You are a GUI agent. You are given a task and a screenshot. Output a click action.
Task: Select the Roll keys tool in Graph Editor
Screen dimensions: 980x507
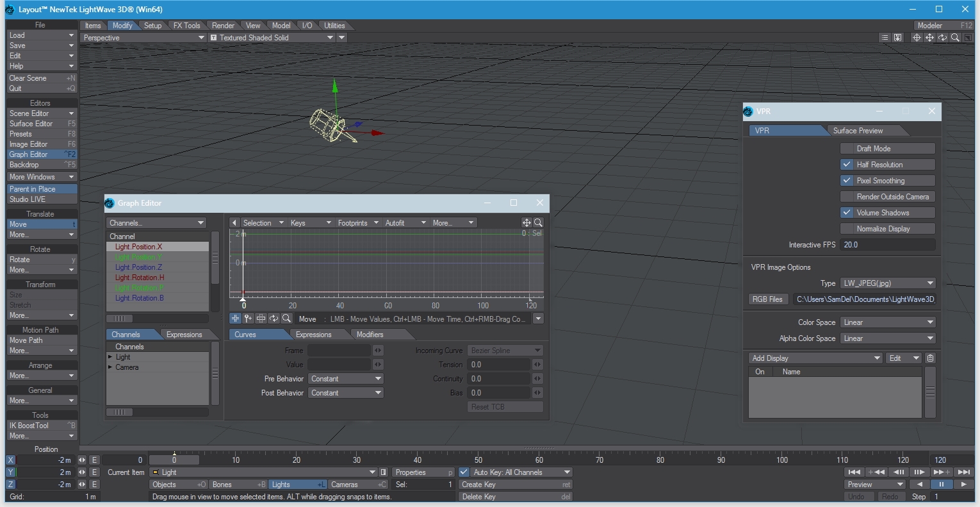(274, 319)
